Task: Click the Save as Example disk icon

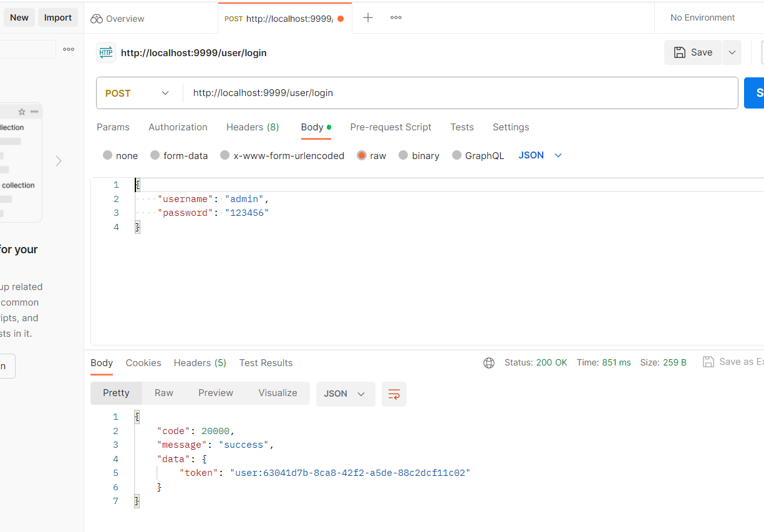Action: [x=708, y=362]
